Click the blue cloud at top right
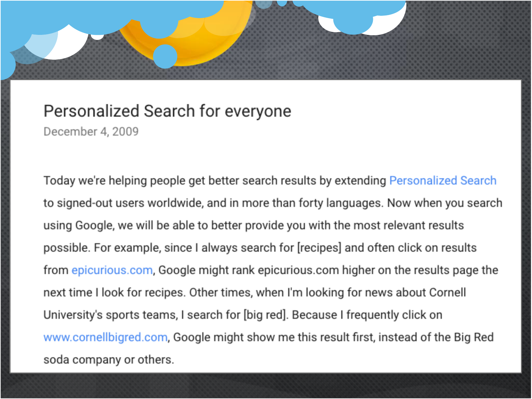This screenshot has height=399, width=532. [352, 13]
